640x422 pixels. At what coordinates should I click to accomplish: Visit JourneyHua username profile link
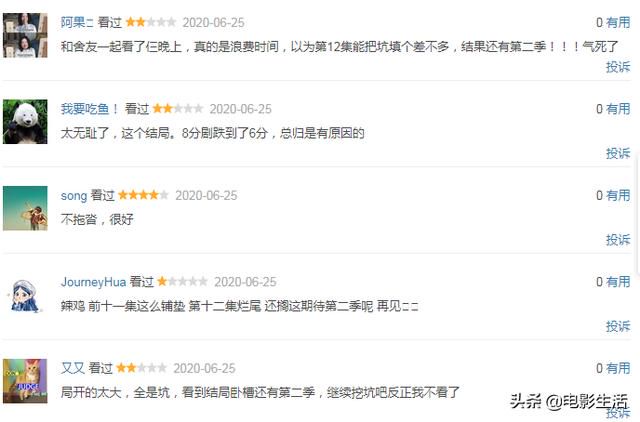point(93,282)
